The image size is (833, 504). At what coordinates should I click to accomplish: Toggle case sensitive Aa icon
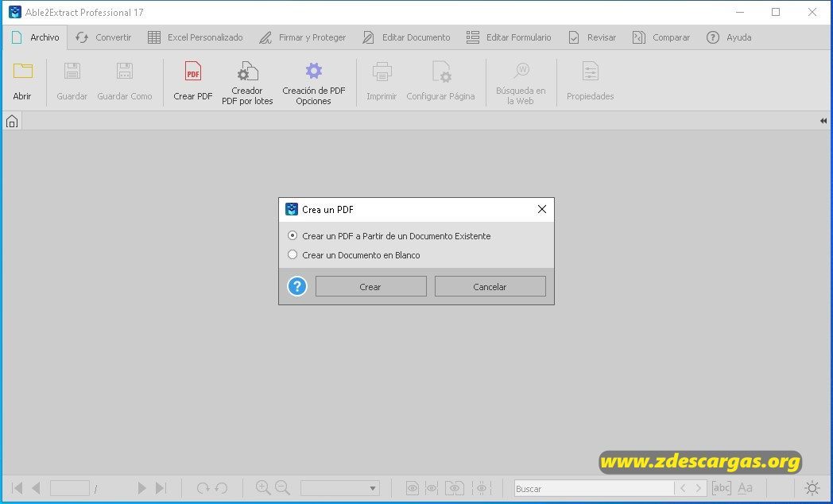point(745,487)
